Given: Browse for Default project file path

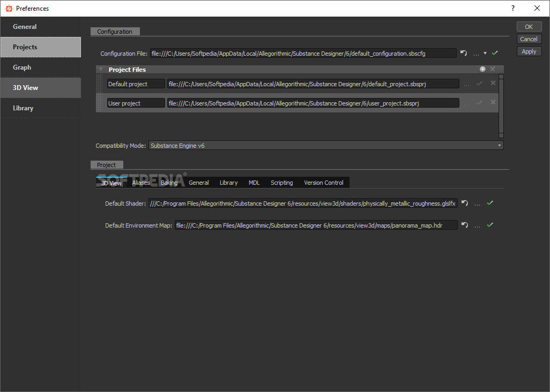Looking at the screenshot, I should pyautogui.click(x=466, y=85).
